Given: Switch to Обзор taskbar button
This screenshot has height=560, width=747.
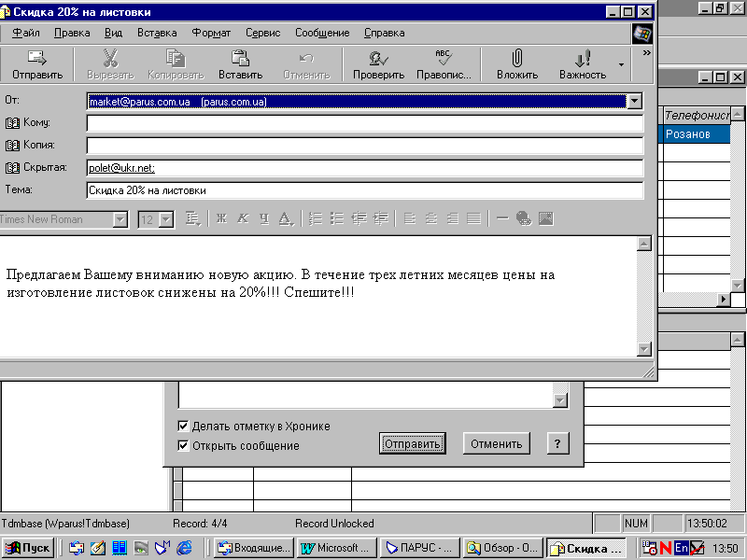Looking at the screenshot, I should (x=502, y=548).
